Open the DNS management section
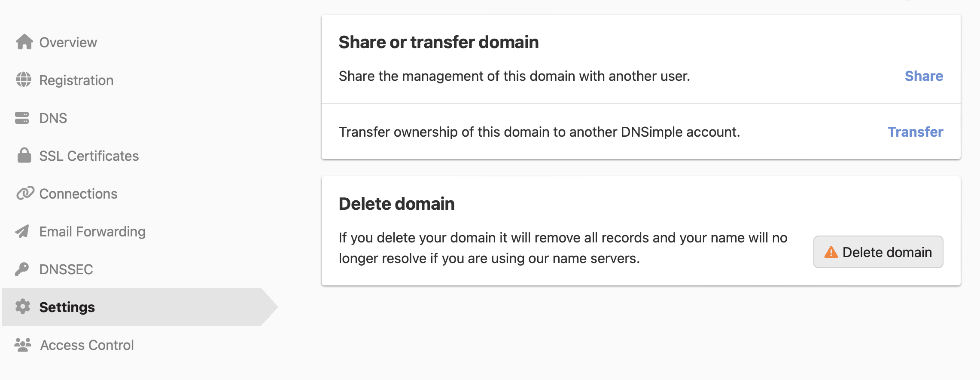The height and width of the screenshot is (380, 980). coord(53,117)
